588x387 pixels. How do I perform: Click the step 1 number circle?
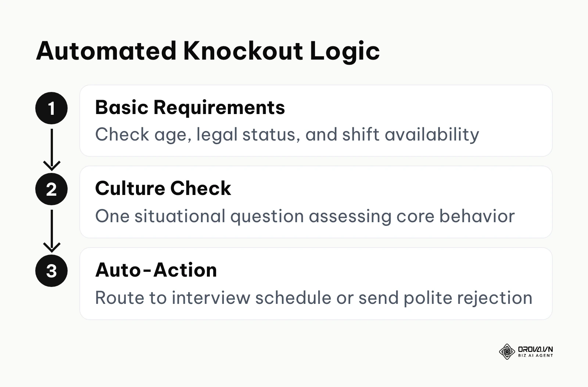[51, 108]
